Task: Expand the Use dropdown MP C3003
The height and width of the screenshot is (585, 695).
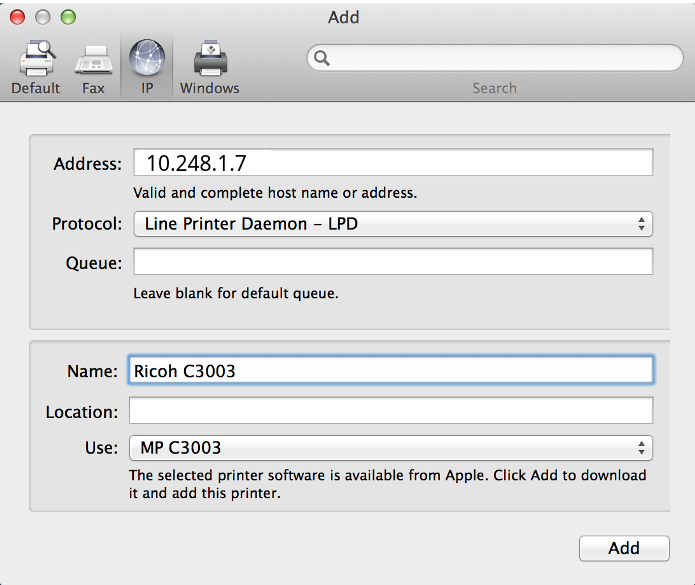Action: point(391,448)
